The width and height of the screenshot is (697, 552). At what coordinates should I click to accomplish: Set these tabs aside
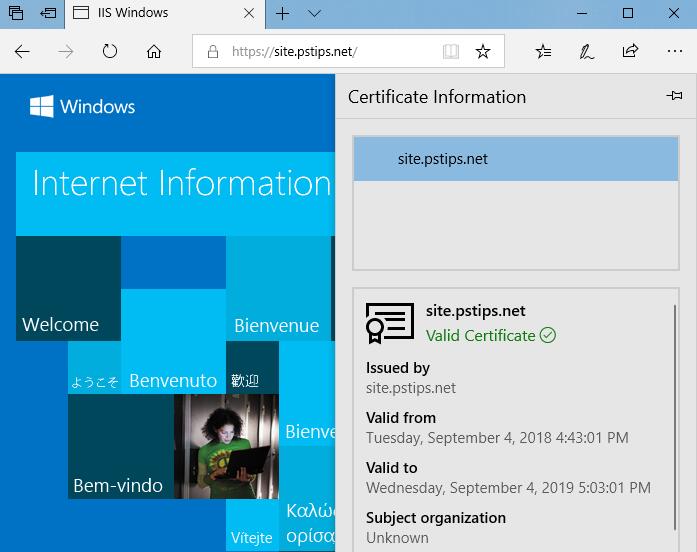coord(48,13)
